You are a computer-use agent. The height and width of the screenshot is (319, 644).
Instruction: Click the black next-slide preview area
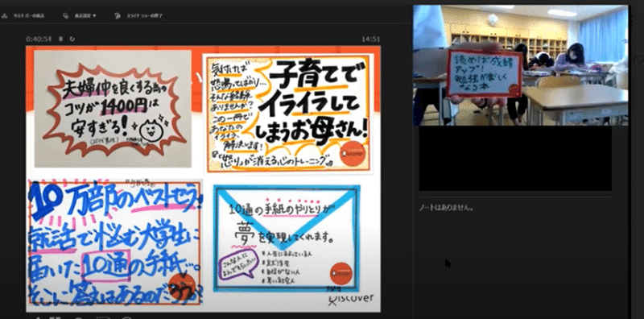click(515, 159)
